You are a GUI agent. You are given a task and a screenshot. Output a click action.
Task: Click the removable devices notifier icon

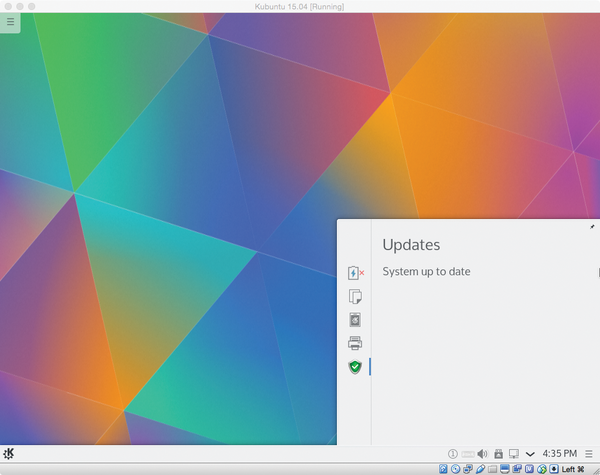coord(498,454)
